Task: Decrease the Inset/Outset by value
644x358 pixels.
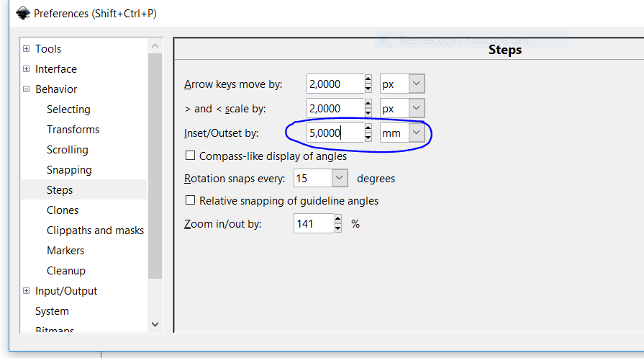Action: pyautogui.click(x=368, y=138)
